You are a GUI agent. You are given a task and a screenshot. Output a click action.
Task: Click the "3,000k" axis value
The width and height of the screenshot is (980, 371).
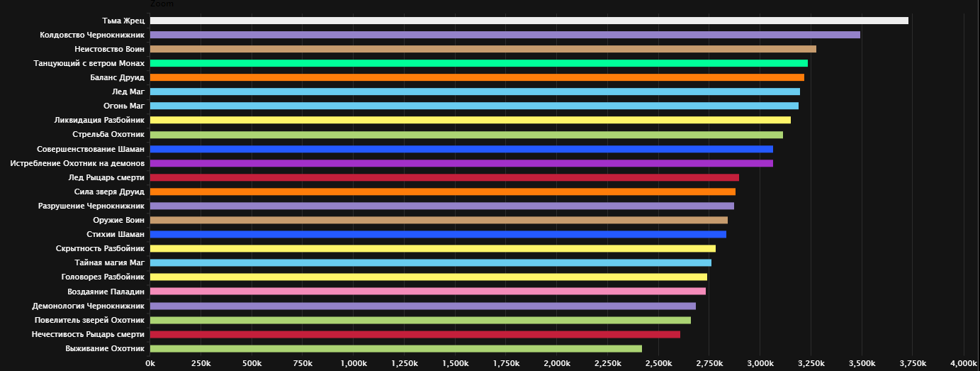click(x=760, y=363)
